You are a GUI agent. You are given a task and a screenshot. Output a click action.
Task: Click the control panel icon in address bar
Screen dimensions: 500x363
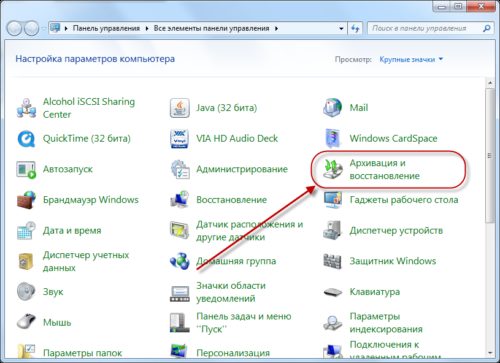[x=55, y=28]
